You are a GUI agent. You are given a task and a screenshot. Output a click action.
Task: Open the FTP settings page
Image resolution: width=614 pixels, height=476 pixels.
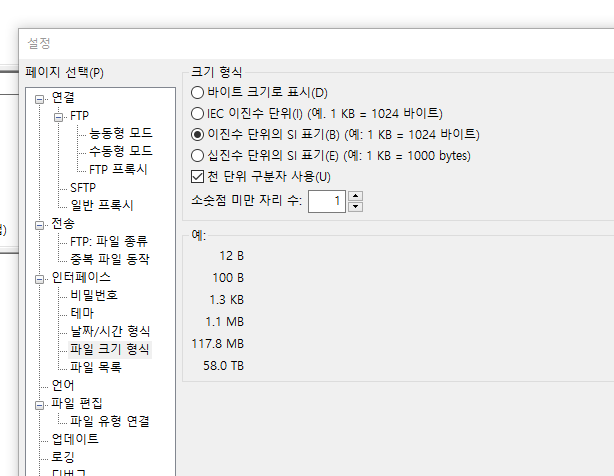point(79,116)
